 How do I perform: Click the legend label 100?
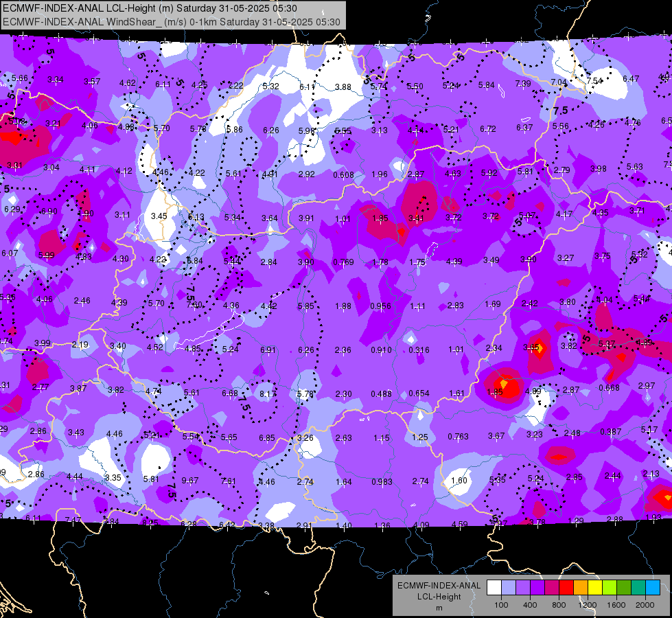pos(501,605)
